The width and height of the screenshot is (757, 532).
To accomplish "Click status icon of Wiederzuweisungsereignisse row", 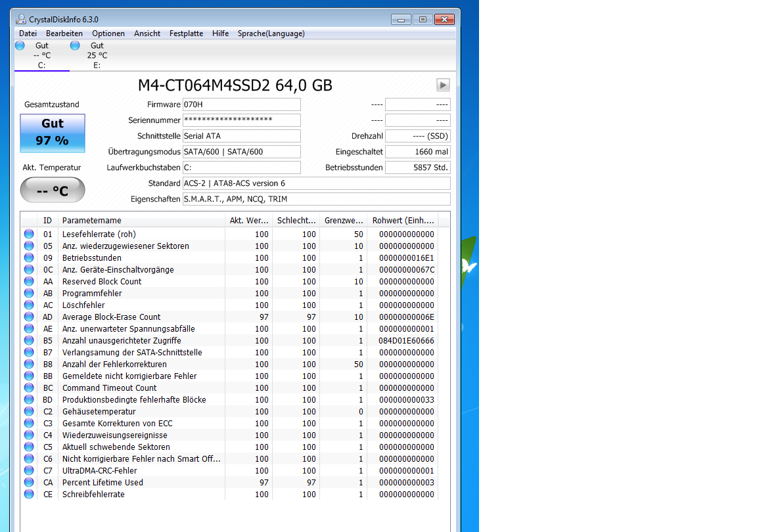I will pos(29,435).
